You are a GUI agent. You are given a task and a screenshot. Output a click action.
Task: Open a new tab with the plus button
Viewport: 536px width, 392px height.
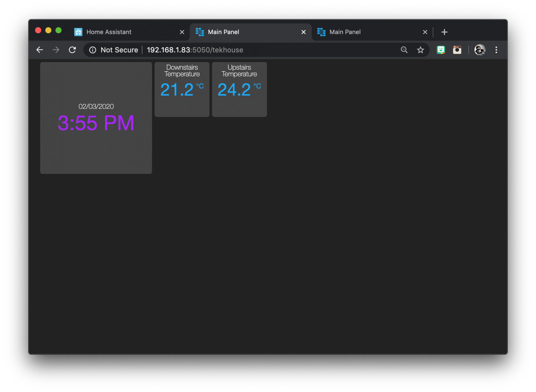click(x=444, y=32)
